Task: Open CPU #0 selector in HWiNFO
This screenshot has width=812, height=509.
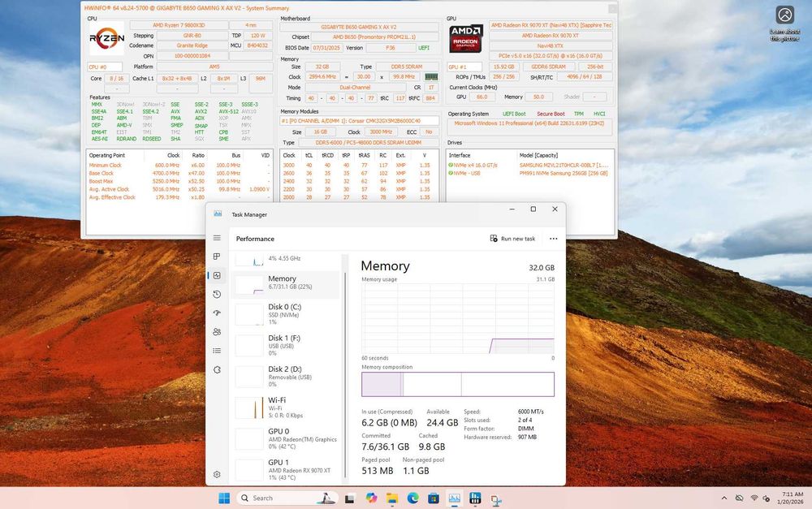Action: coord(105,67)
